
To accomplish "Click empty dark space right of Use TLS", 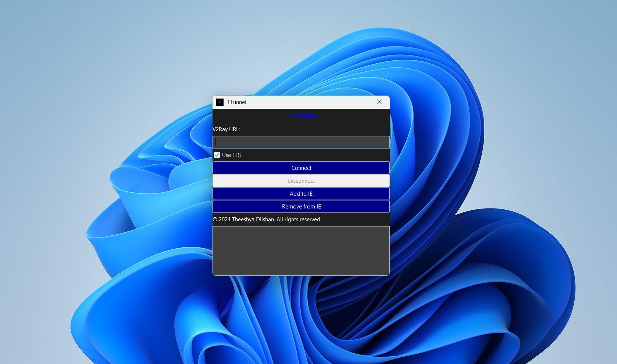I will pos(316,155).
